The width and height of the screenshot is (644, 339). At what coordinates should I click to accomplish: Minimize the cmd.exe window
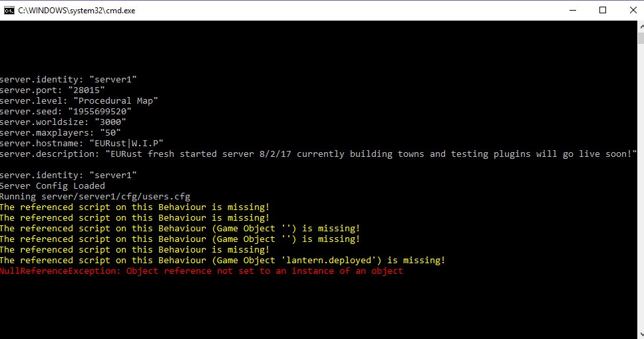pyautogui.click(x=573, y=10)
